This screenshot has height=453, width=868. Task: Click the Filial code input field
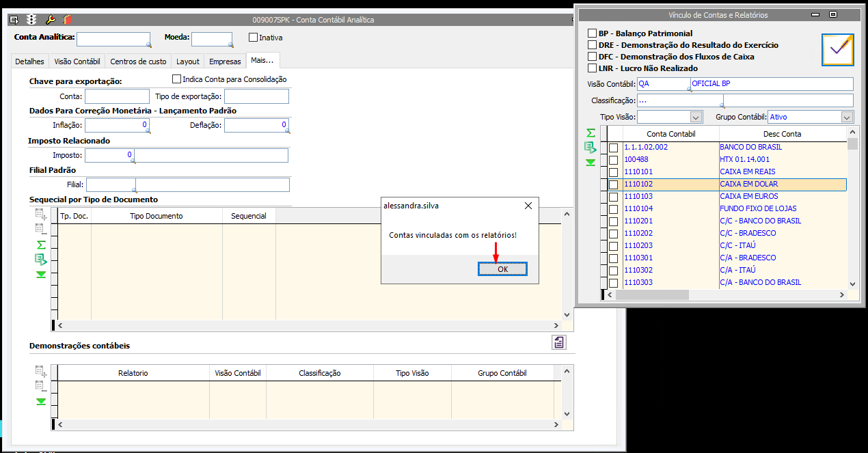110,184
